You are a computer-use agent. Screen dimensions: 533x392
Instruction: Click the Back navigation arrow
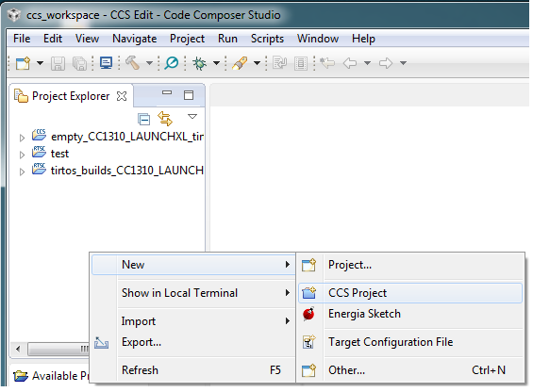tap(350, 63)
